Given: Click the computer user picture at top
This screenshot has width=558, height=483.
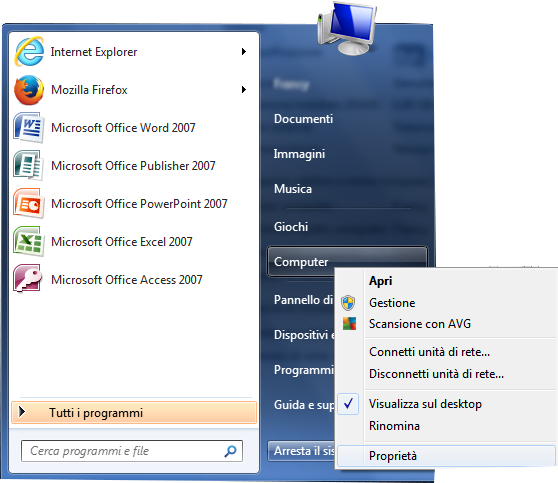Looking at the screenshot, I should coord(347,28).
